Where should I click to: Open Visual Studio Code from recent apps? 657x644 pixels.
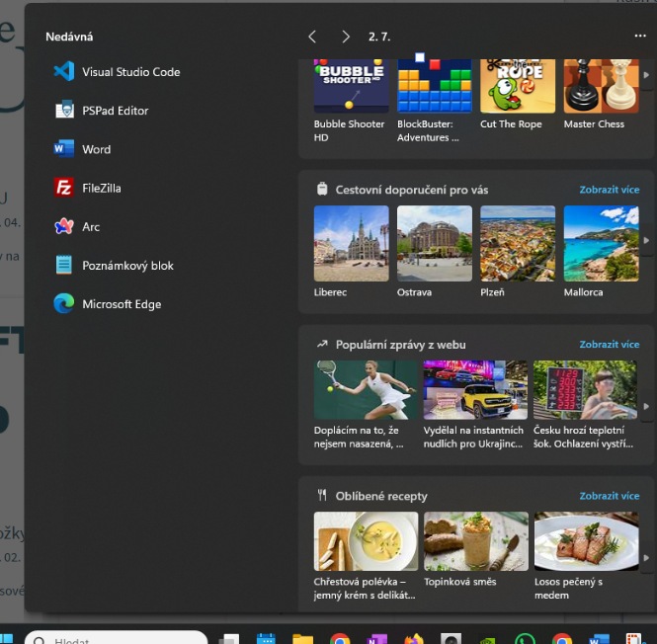117,72
